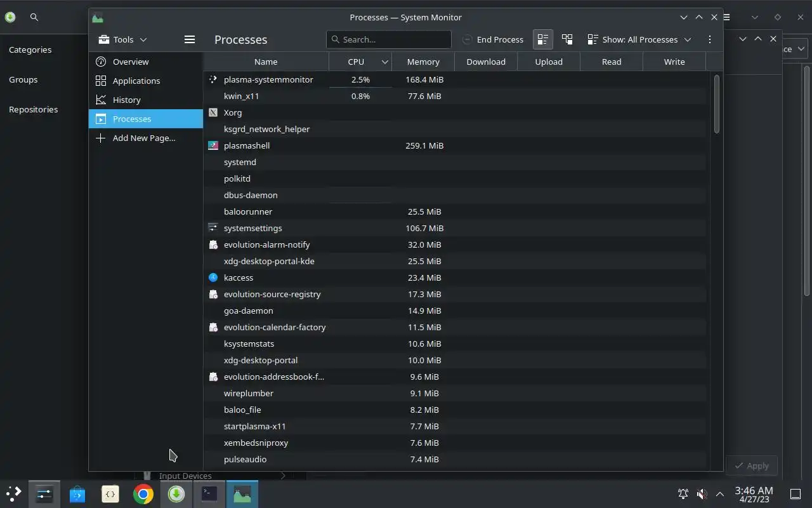Screen dimensions: 812x508
Task: Open the Applications page
Action: click(145, 81)
